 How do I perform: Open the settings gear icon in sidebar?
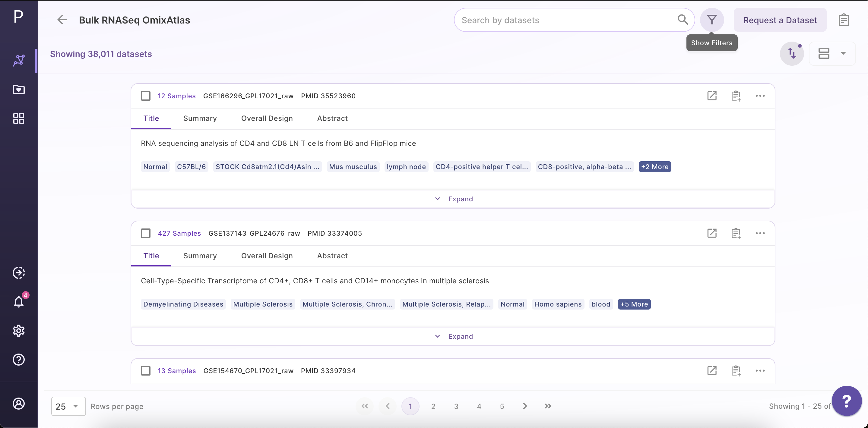click(18, 331)
